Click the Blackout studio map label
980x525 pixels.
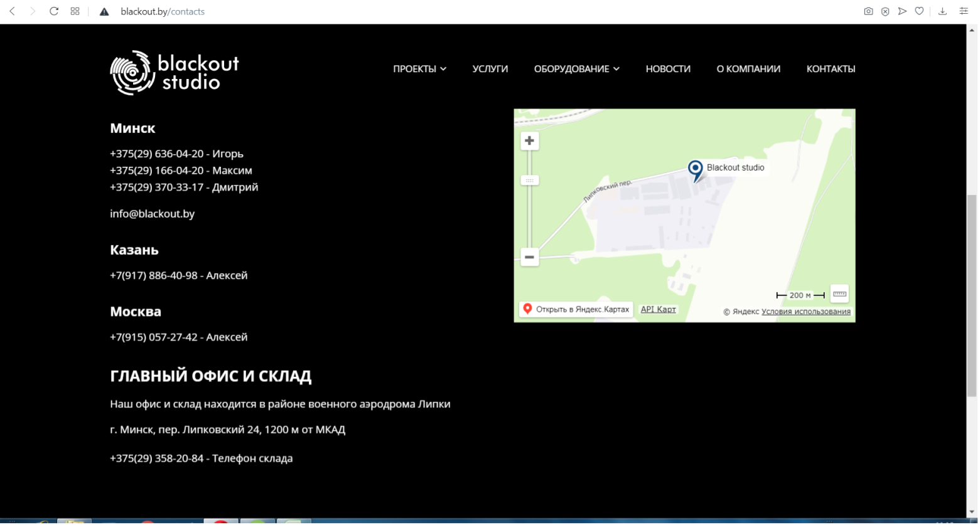pyautogui.click(x=735, y=167)
